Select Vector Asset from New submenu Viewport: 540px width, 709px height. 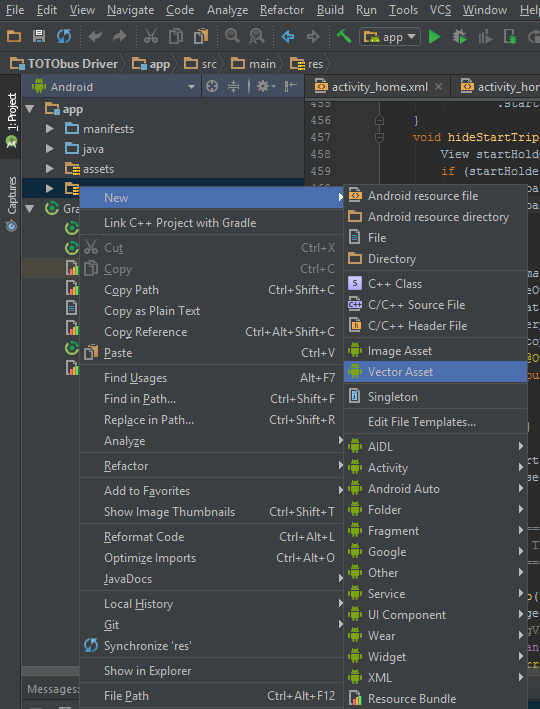point(435,372)
